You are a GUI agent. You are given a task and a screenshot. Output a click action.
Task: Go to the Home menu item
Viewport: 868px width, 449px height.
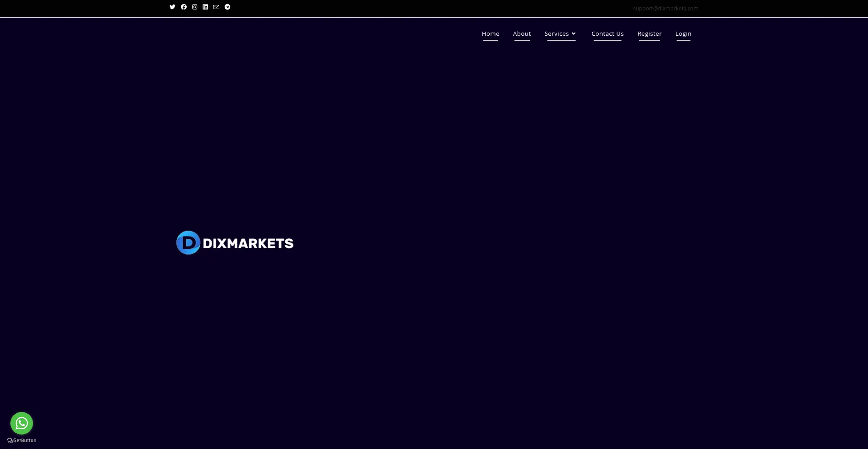[x=491, y=34]
